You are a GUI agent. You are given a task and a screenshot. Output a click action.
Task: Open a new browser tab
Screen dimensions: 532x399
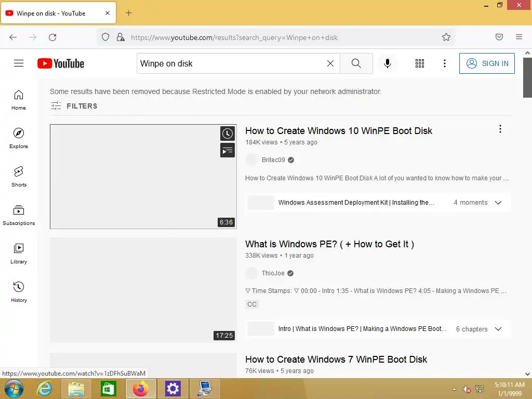[x=129, y=13]
